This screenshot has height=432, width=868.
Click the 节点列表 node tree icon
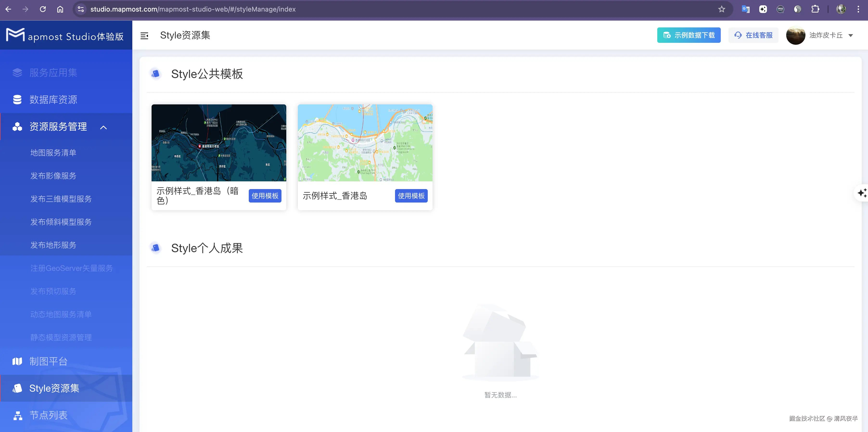pos(18,415)
